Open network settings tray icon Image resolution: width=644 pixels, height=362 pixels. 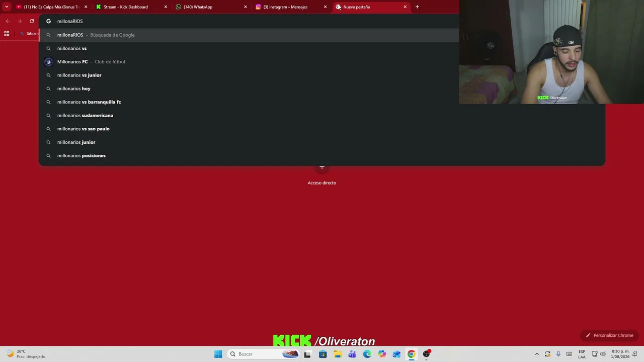[x=594, y=354]
